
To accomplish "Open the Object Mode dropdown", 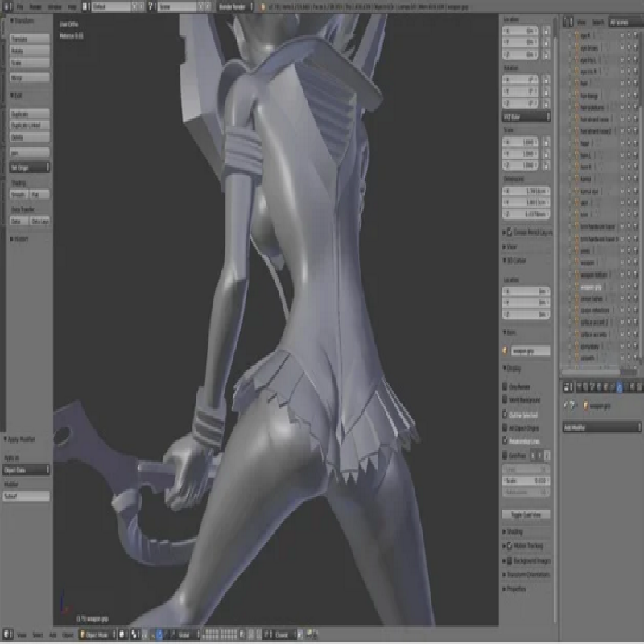I will pos(97,634).
